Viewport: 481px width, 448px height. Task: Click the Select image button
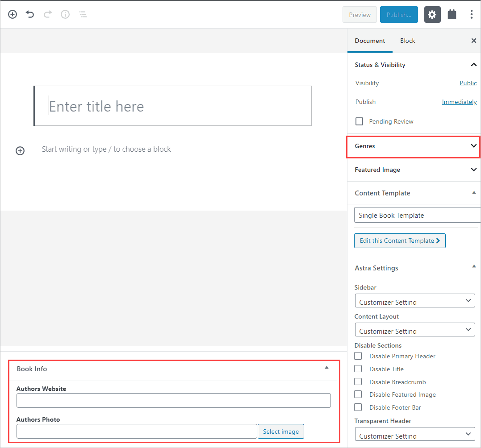pos(280,431)
